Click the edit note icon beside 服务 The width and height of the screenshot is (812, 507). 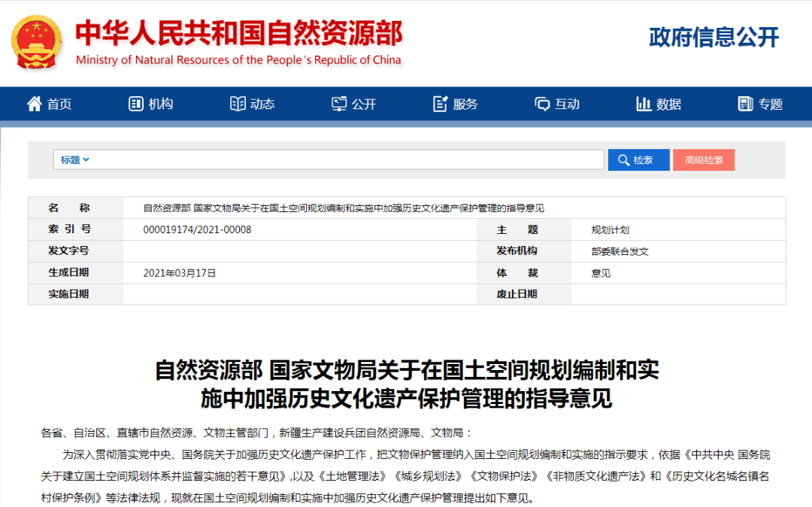pyautogui.click(x=440, y=104)
